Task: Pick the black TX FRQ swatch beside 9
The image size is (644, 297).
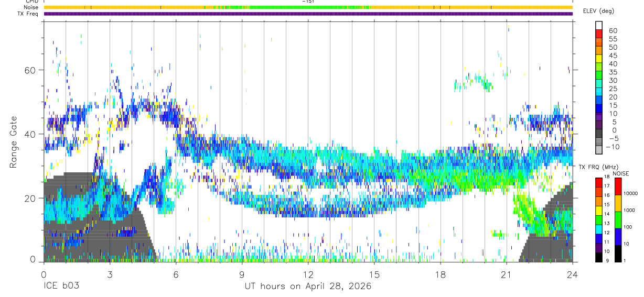Action: click(599, 257)
